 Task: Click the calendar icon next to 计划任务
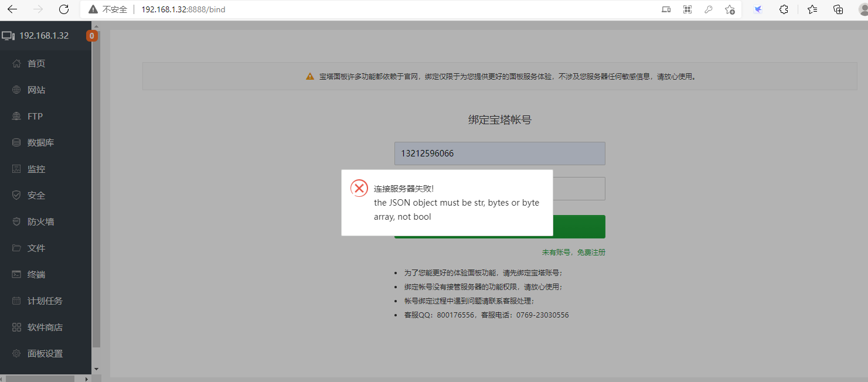point(16,301)
